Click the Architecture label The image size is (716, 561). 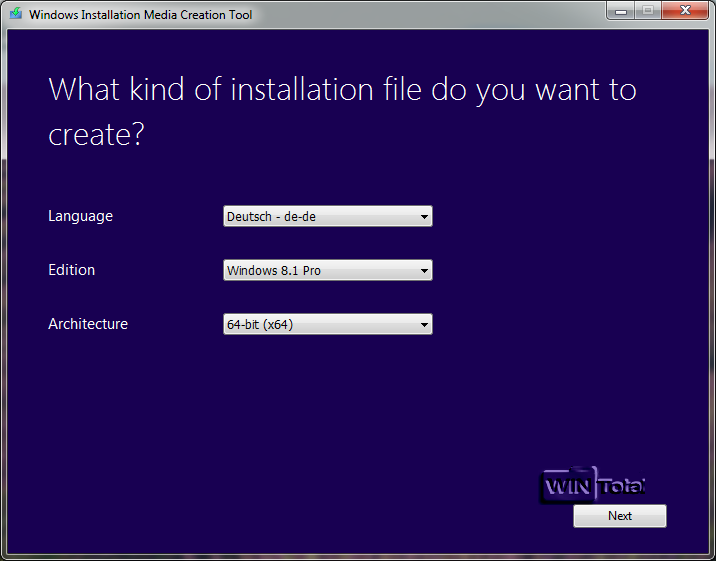(x=88, y=324)
